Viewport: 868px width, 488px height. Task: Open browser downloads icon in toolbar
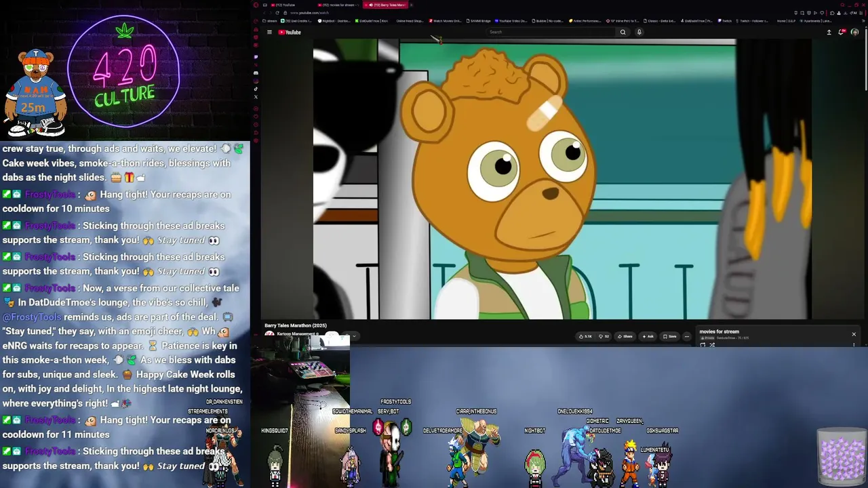(x=846, y=13)
